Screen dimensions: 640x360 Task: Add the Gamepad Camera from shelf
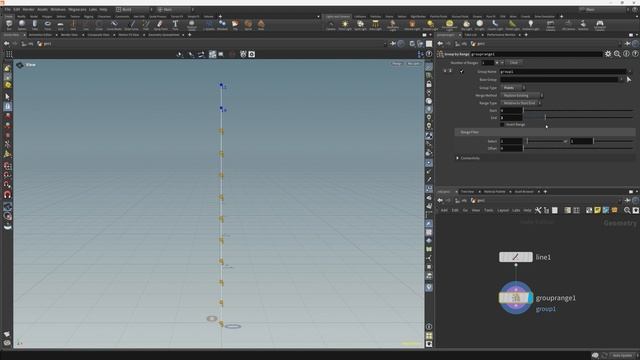600,25
